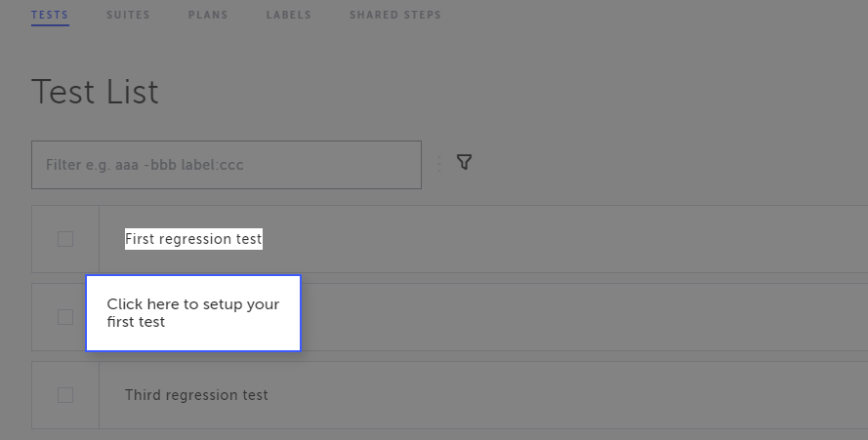Image resolution: width=868 pixels, height=440 pixels.
Task: Open the Shared Steps tab
Action: point(395,15)
